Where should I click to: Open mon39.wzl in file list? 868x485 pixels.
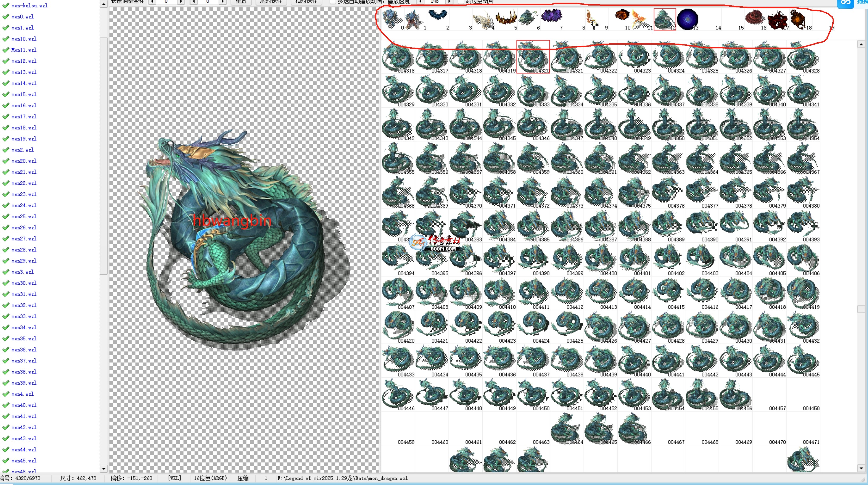24,383
